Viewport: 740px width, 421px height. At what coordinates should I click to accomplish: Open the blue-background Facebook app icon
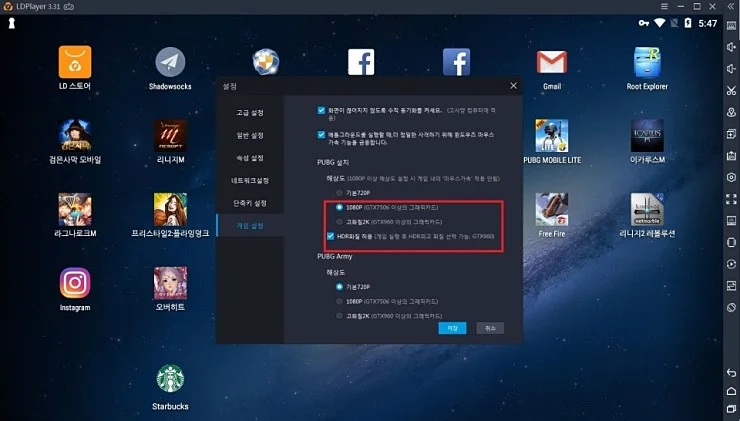click(456, 62)
